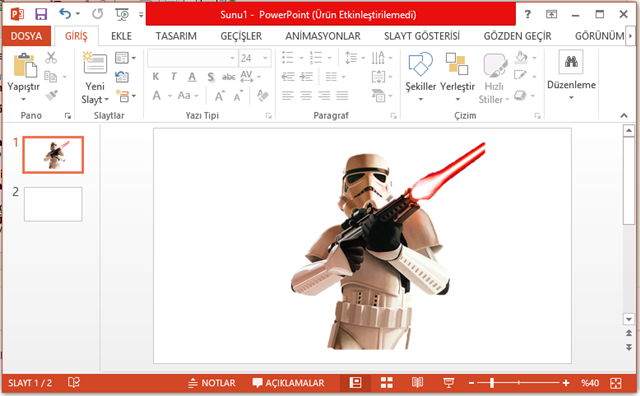Start Slide Show from status bar
The image size is (640, 396).
tap(448, 383)
